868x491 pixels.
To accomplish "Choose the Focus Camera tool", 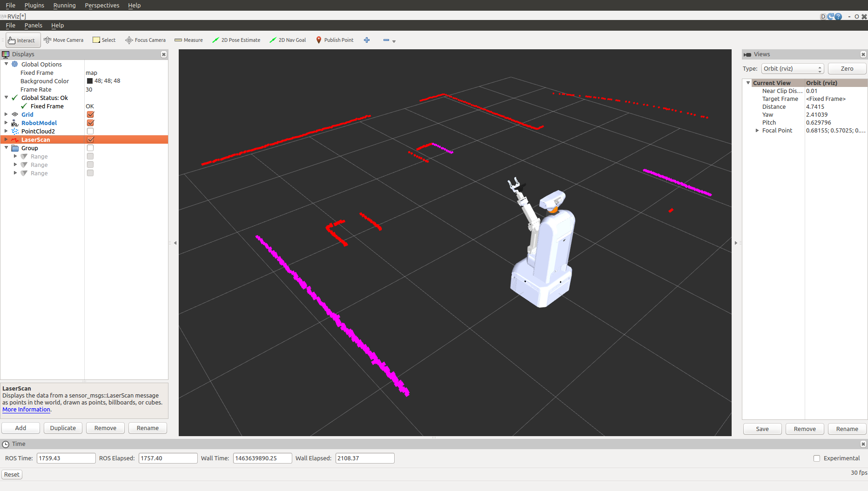I will pyautogui.click(x=145, y=40).
